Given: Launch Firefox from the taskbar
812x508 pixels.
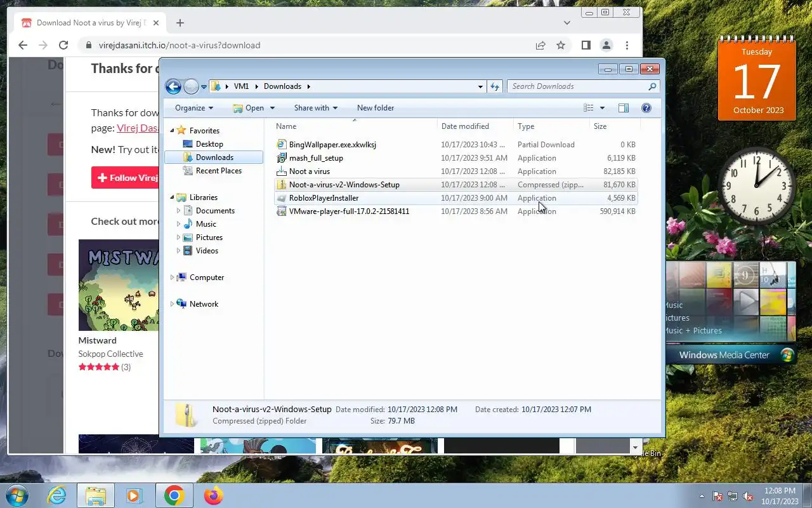Looking at the screenshot, I should (213, 495).
